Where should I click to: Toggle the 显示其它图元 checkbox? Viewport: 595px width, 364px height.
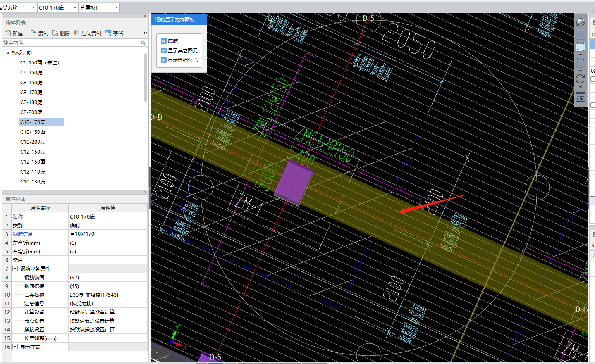[x=164, y=50]
